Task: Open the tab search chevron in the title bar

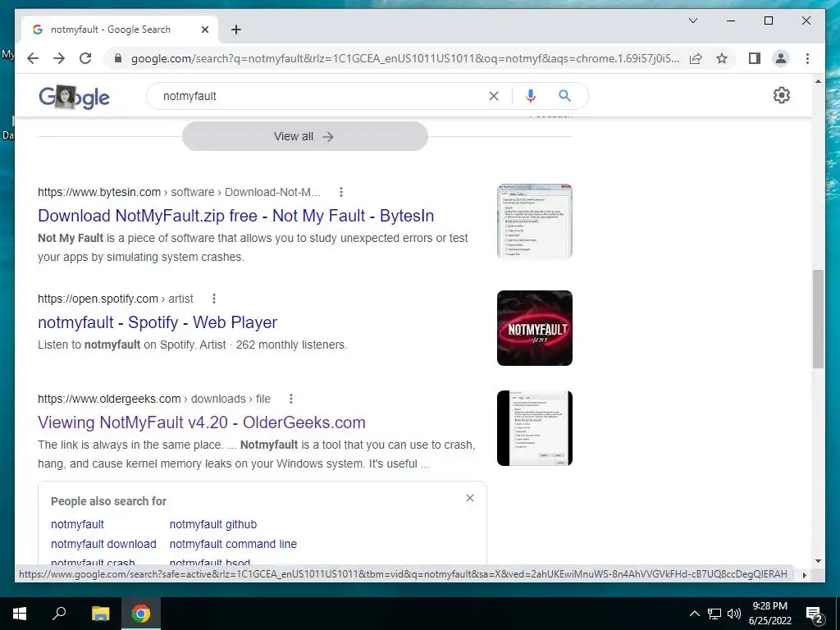Action: tap(692, 21)
